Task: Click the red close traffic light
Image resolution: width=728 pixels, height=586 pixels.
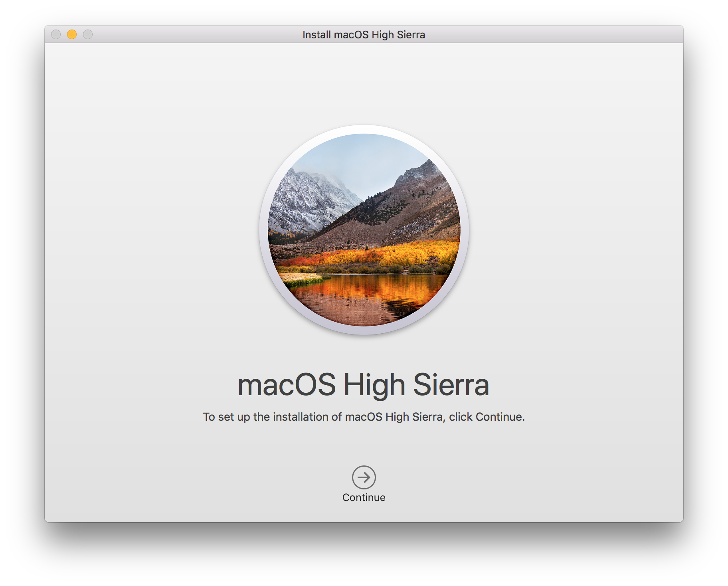Action: point(55,35)
